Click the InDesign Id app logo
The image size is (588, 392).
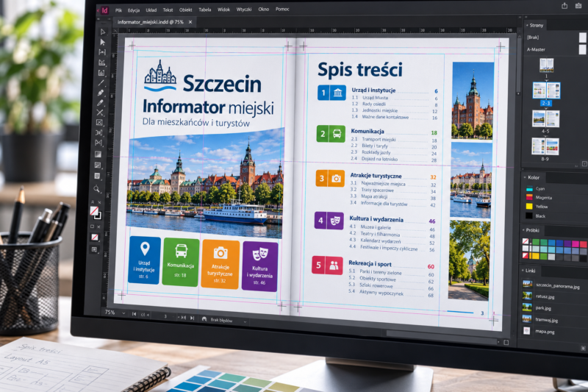coord(104,10)
